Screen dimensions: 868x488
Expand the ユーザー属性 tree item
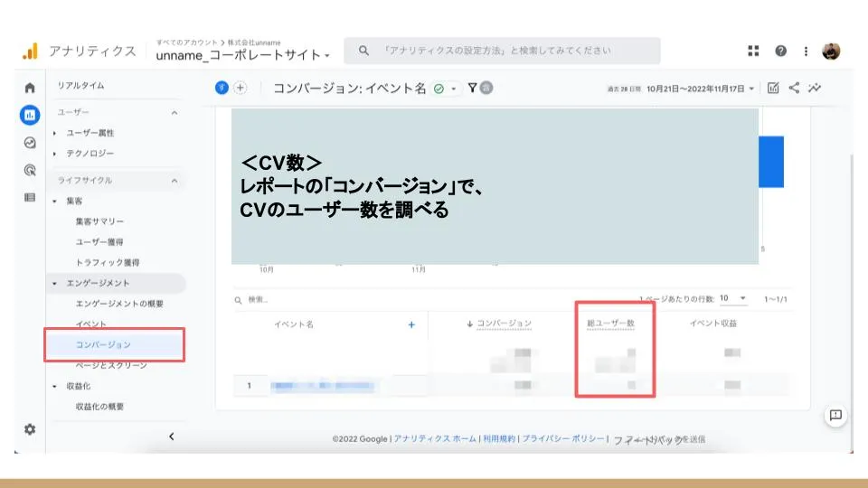click(x=54, y=133)
